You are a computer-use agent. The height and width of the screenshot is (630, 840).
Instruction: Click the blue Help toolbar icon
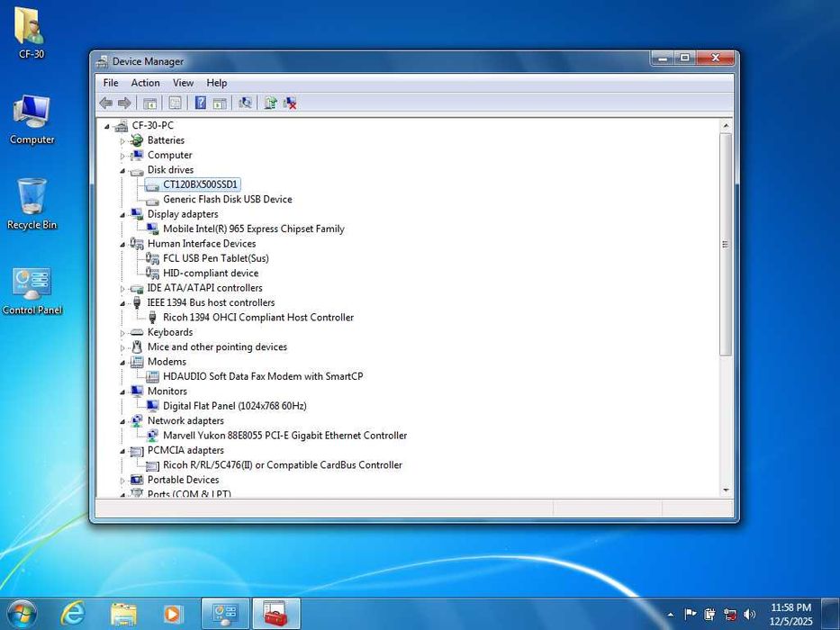pyautogui.click(x=200, y=103)
